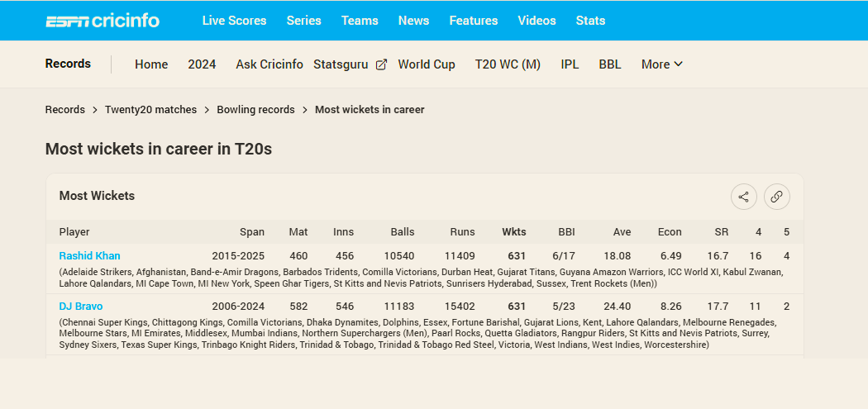Open the Features page
868x409 pixels.
click(x=473, y=21)
